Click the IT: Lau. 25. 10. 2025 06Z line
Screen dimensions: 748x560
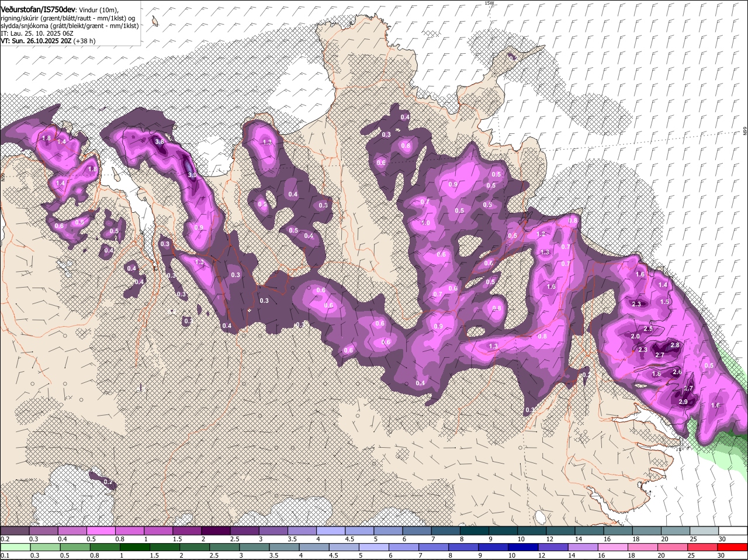click(x=37, y=33)
